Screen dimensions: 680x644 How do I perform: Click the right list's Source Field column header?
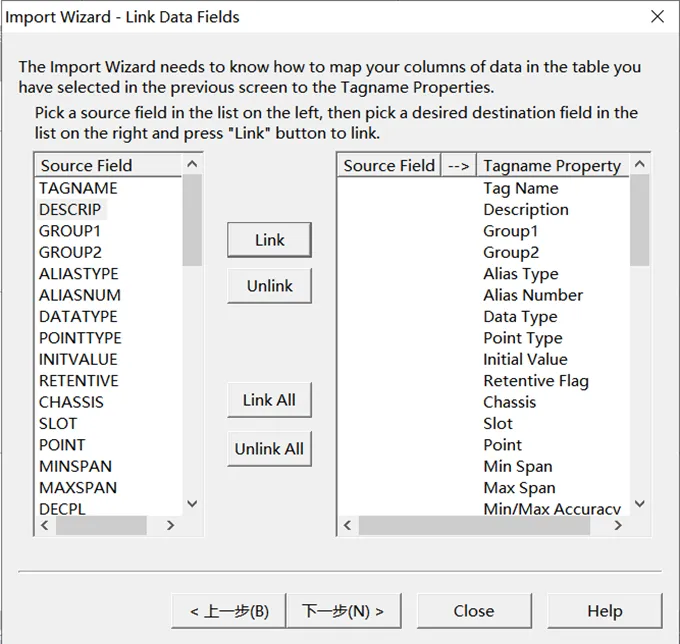coord(389,165)
